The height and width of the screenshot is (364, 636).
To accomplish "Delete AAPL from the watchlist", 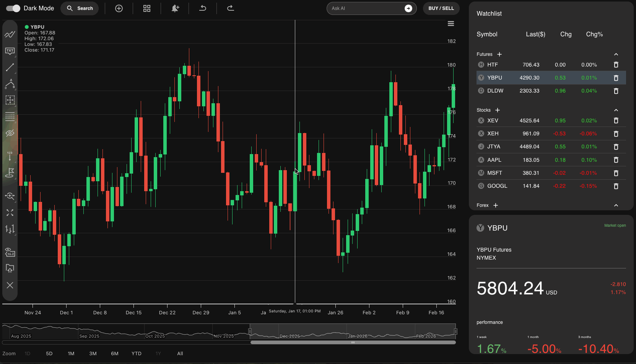I will tap(616, 160).
